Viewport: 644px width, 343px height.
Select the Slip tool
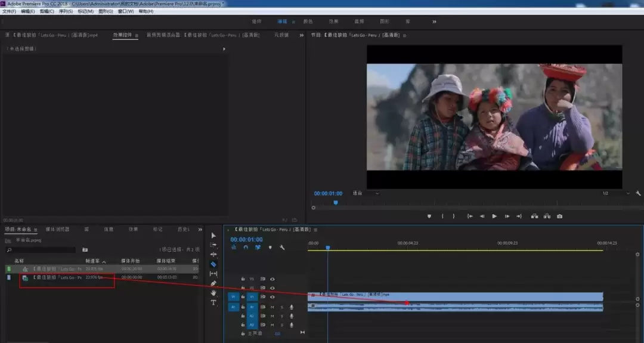213,274
